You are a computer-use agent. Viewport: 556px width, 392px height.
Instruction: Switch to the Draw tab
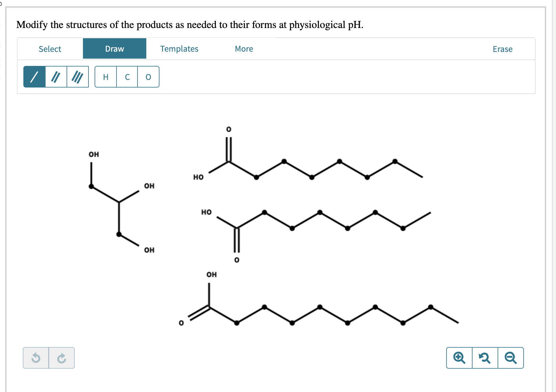pyautogui.click(x=114, y=49)
